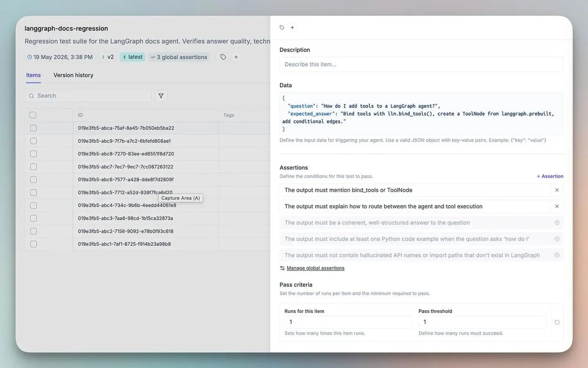The image size is (588, 368).
Task: Open the 'Manage global assertions' link
Action: tap(316, 268)
